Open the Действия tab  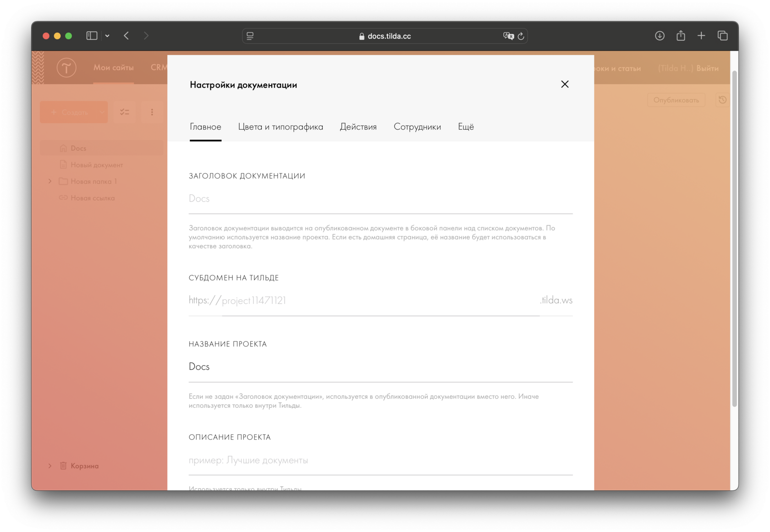point(358,127)
